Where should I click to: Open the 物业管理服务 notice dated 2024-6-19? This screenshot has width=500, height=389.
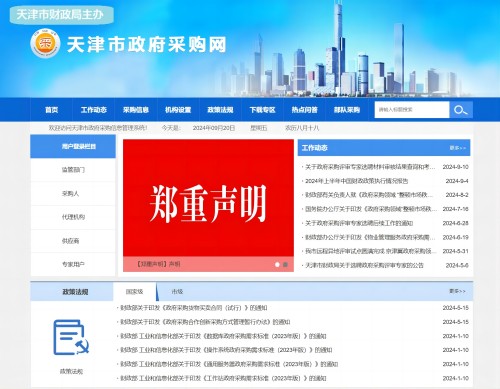(370, 237)
